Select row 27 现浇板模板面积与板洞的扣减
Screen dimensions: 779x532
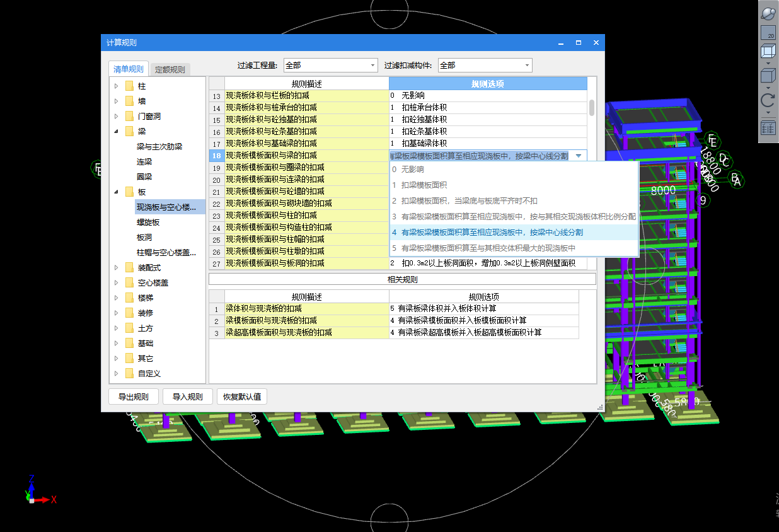307,263
